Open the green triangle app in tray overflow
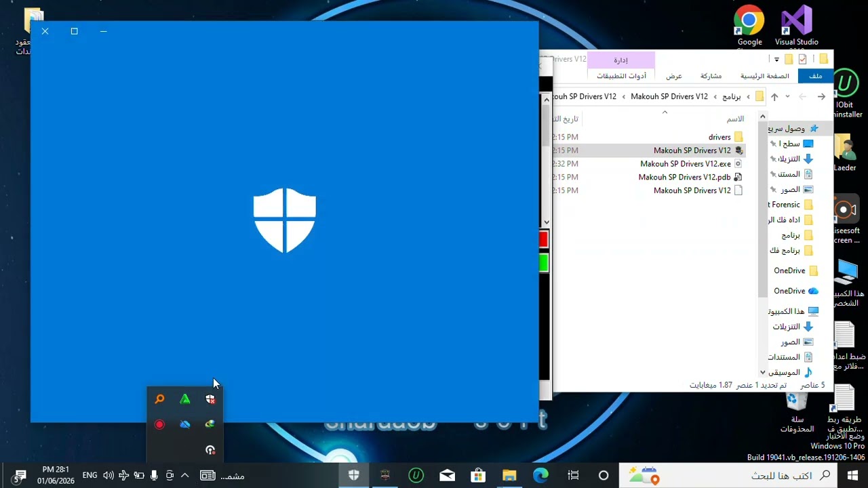The height and width of the screenshot is (488, 868). [x=185, y=399]
